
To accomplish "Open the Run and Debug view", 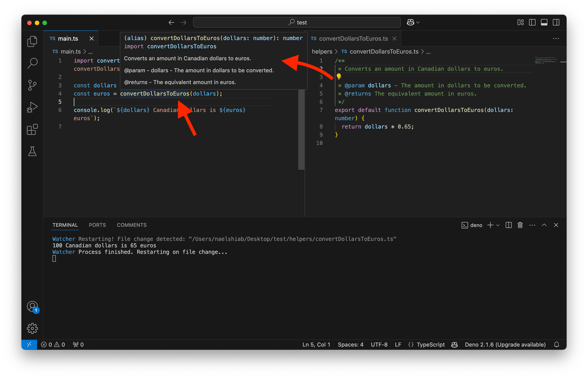I will [32, 107].
